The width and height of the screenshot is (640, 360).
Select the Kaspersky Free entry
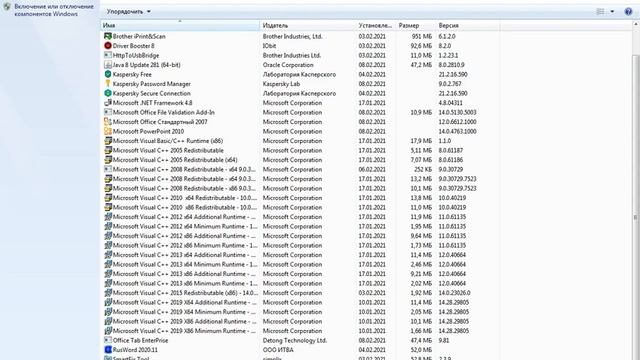(132, 74)
